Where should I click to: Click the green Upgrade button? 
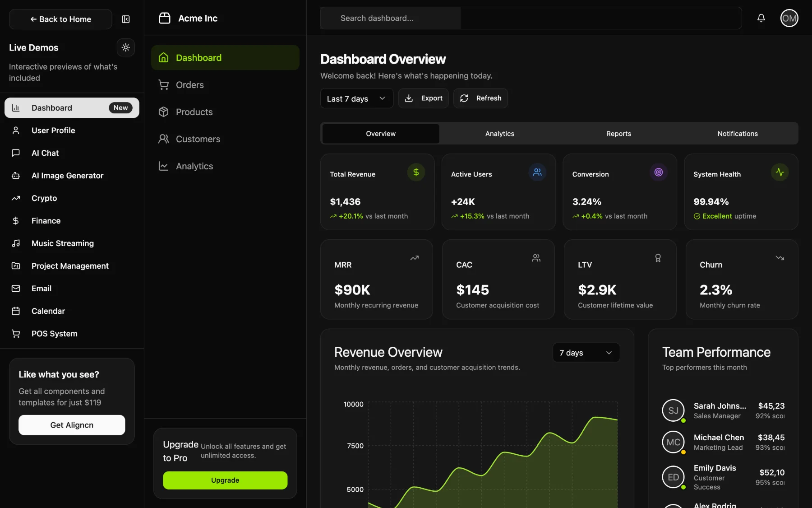(x=225, y=480)
